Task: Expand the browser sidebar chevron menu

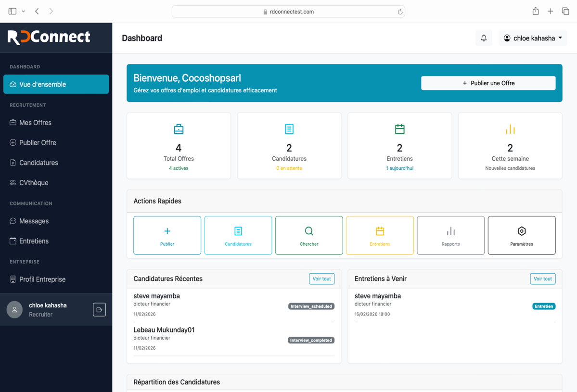Action: (23, 12)
